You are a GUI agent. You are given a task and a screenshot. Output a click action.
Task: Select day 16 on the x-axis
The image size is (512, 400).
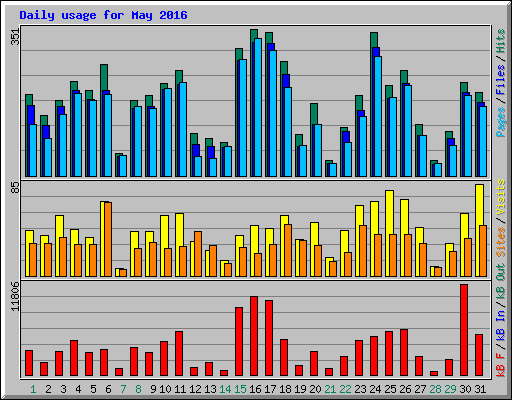coord(255,389)
